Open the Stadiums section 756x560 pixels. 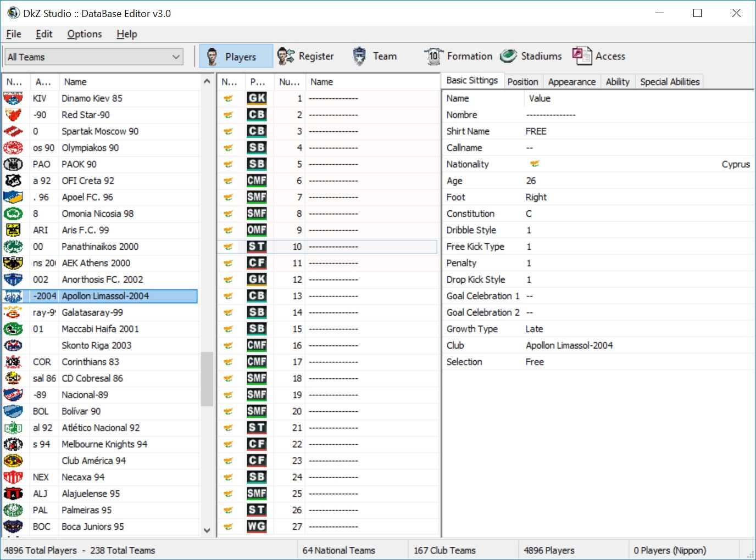[x=531, y=56]
